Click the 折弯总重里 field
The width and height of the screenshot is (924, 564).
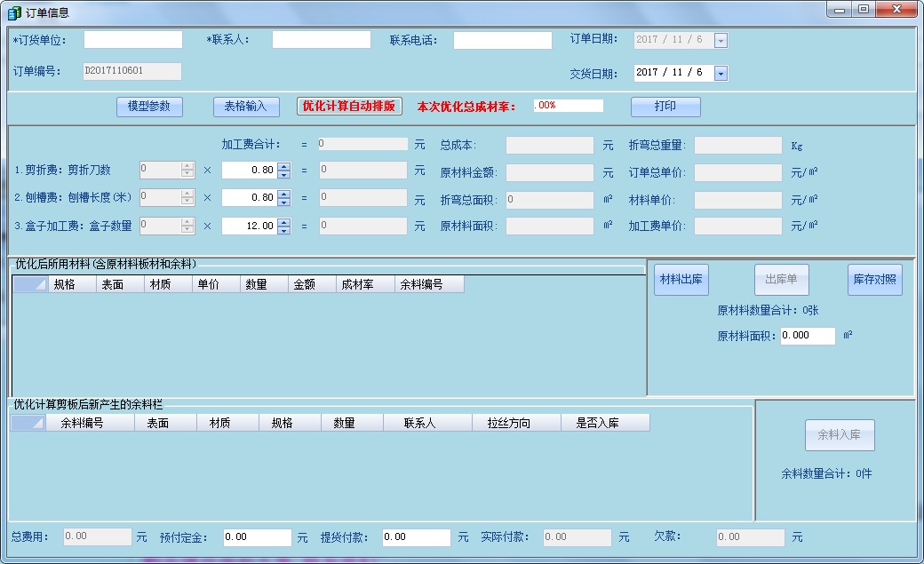(x=738, y=146)
